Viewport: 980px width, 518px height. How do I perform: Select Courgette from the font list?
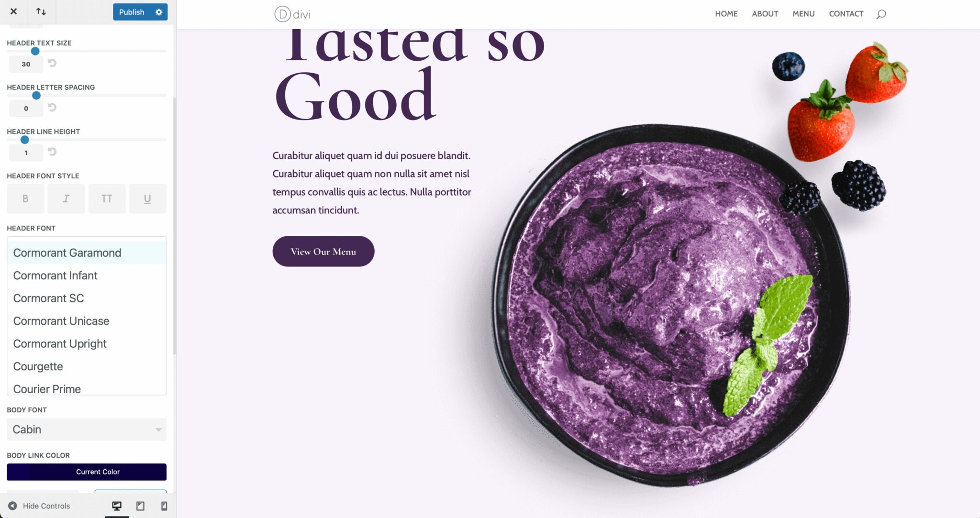click(38, 366)
